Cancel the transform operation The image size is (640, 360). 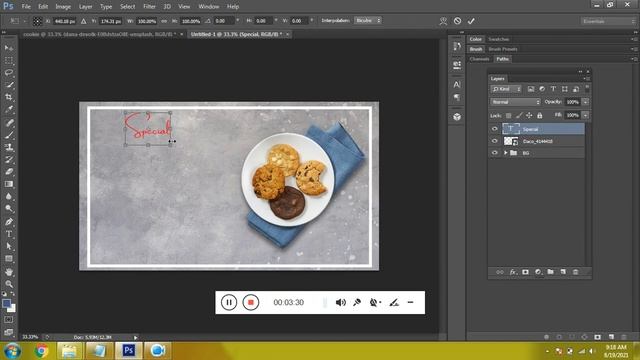point(457,21)
